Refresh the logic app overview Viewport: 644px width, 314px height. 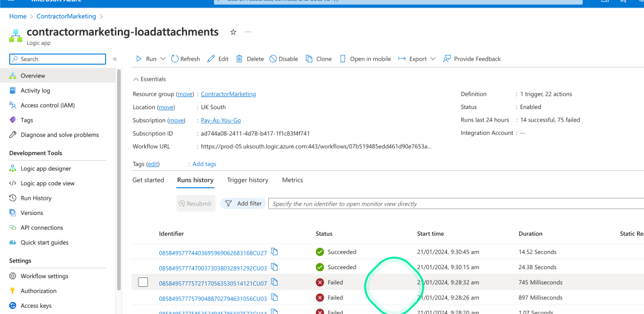[x=185, y=59]
